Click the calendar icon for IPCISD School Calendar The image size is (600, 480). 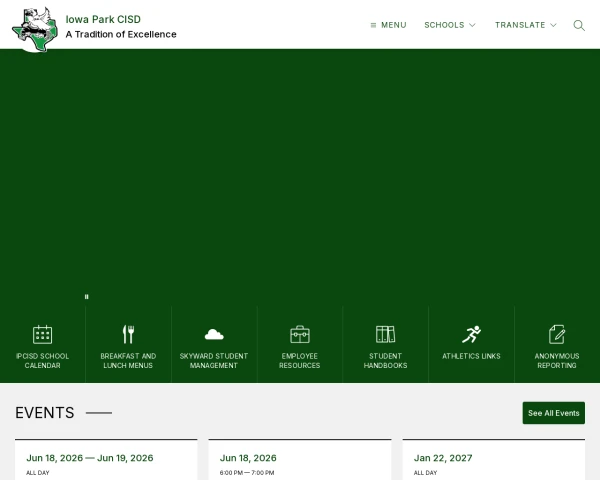42,334
